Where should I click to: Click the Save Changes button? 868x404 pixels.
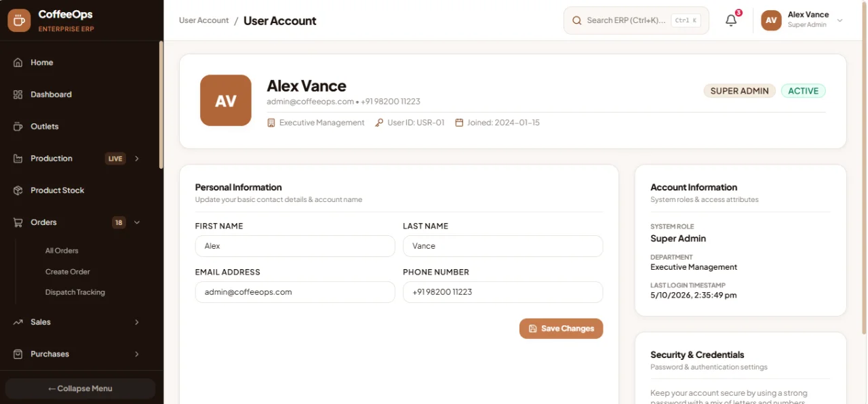(x=561, y=329)
